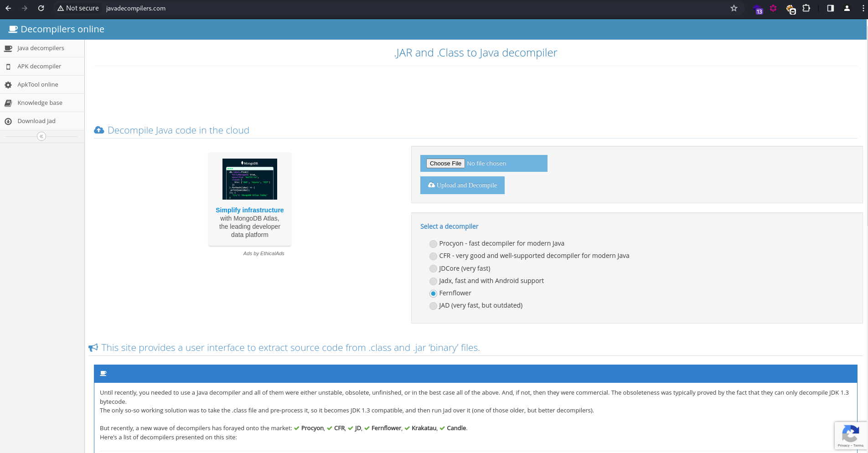
Task: Click the Not secure warning icon
Action: (60, 8)
